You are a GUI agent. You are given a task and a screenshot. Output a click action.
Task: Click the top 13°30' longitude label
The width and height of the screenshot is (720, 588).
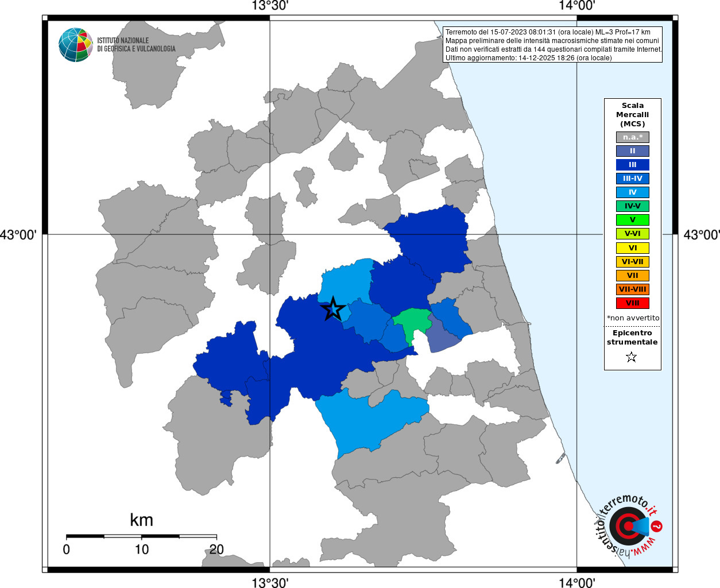270,6
